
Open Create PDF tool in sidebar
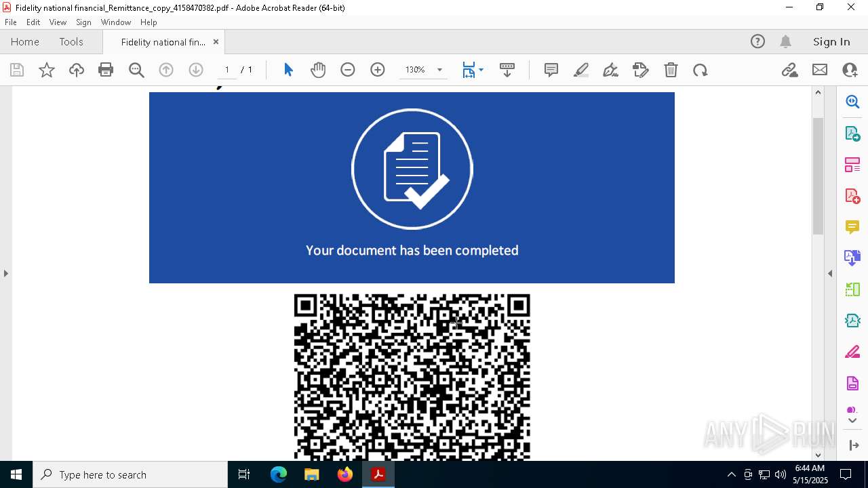852,196
